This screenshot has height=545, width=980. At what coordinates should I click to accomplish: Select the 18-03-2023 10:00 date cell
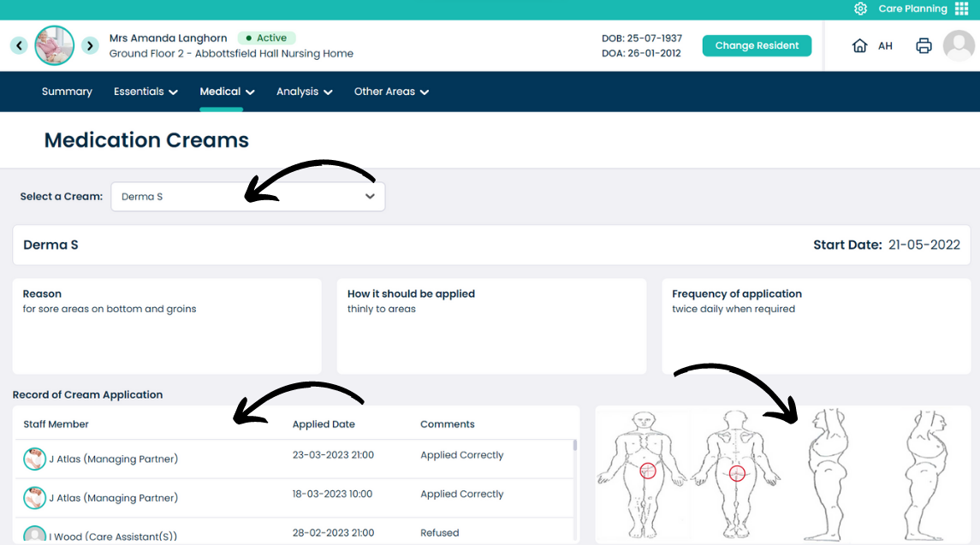332,494
